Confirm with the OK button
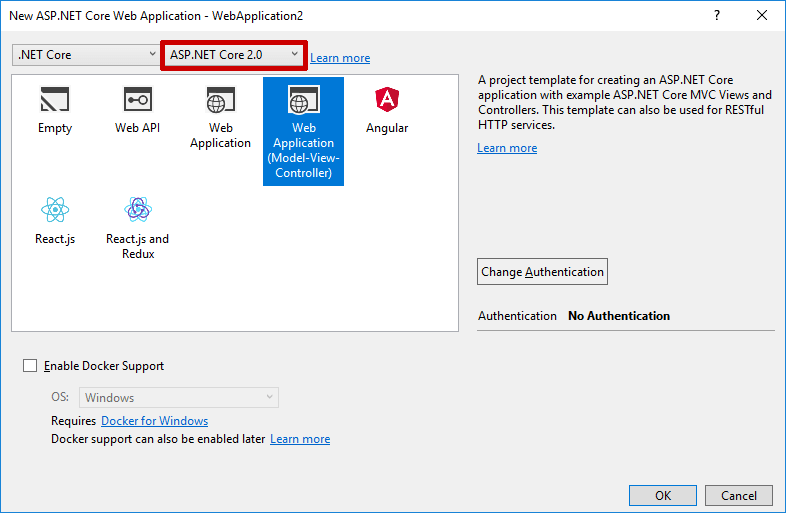Image resolution: width=786 pixels, height=513 pixels. tap(663, 495)
